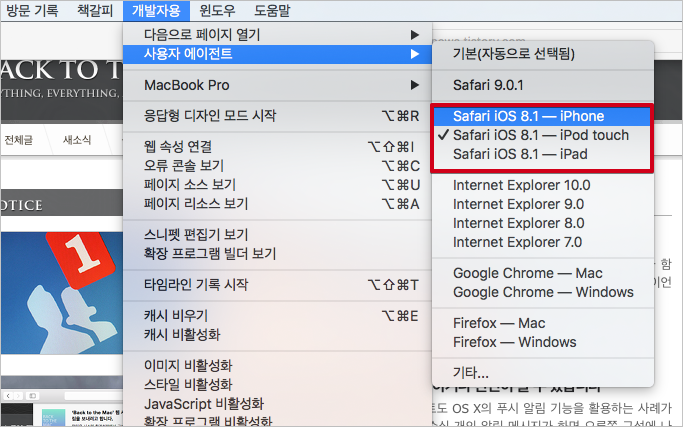The image size is (683, 427).
Task: Open the 전체글 blog tab
Action: pyautogui.click(x=19, y=140)
